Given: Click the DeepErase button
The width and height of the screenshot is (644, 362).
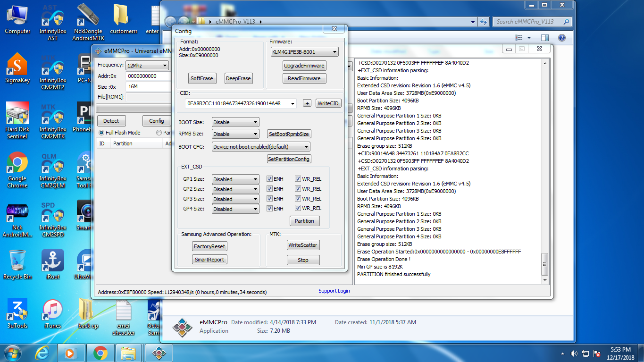Looking at the screenshot, I should pos(238,78).
